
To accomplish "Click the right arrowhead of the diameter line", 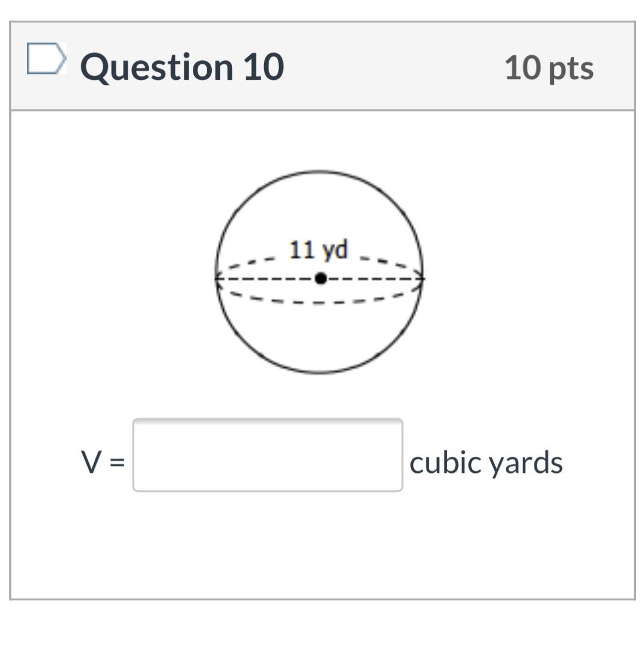I will 420,279.
